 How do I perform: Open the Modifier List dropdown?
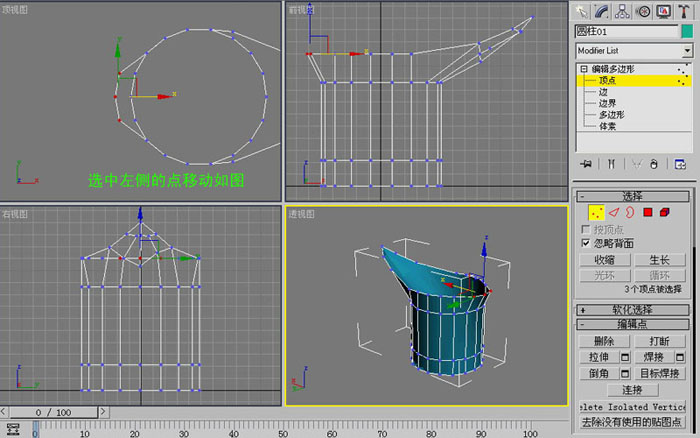coord(687,50)
